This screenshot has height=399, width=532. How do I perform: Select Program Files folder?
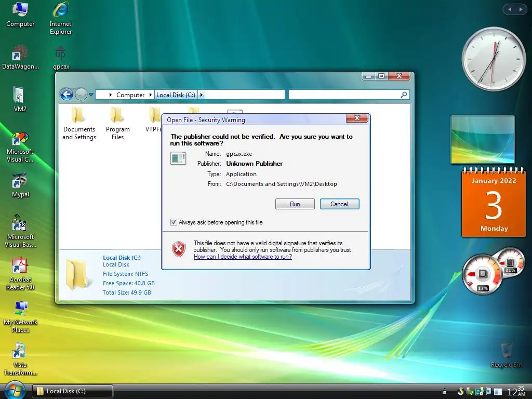[x=117, y=124]
